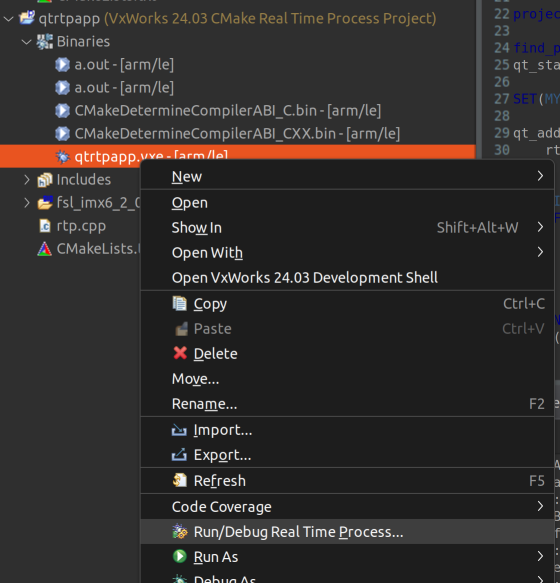Select CMakeDetermineCompilerABI_CXX.bin tree item
The width and height of the screenshot is (560, 583).
pyautogui.click(x=237, y=134)
